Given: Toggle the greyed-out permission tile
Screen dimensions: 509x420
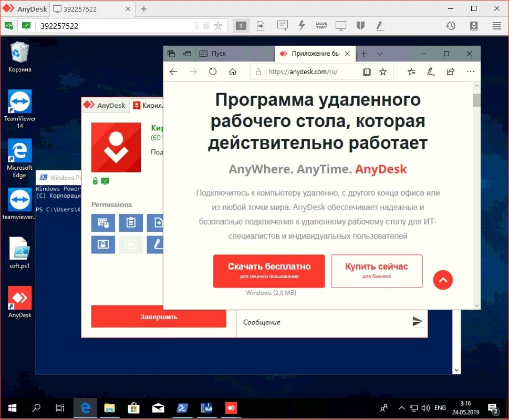Looking at the screenshot, I should (x=131, y=244).
